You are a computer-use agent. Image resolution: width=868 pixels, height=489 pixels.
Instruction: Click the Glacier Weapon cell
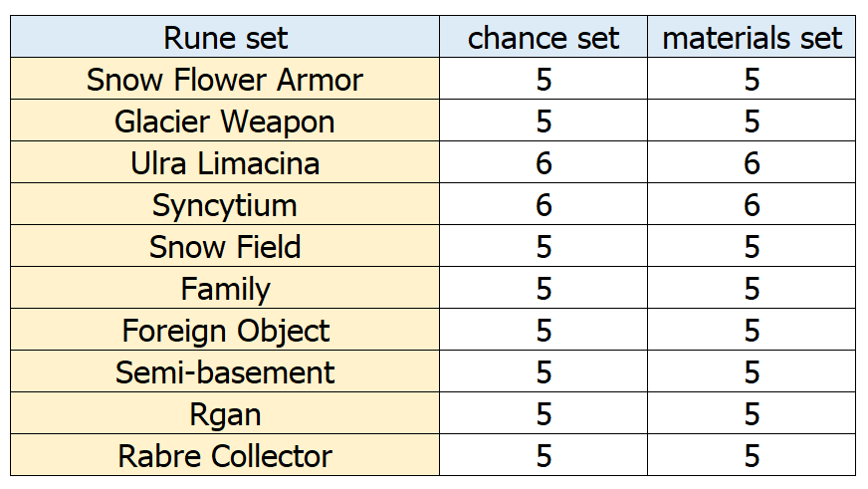pyautogui.click(x=225, y=121)
